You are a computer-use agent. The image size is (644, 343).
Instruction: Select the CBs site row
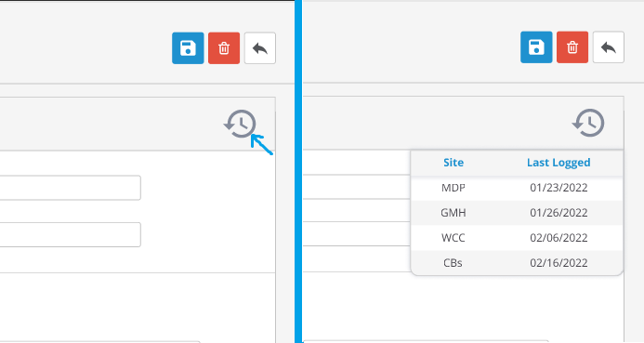[517, 263]
